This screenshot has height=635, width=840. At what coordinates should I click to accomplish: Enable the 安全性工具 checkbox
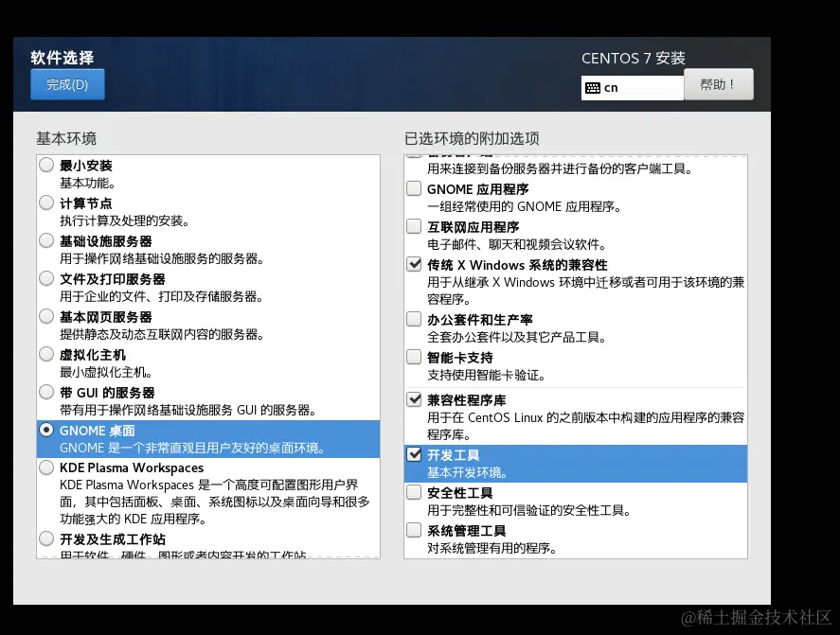pyautogui.click(x=414, y=493)
